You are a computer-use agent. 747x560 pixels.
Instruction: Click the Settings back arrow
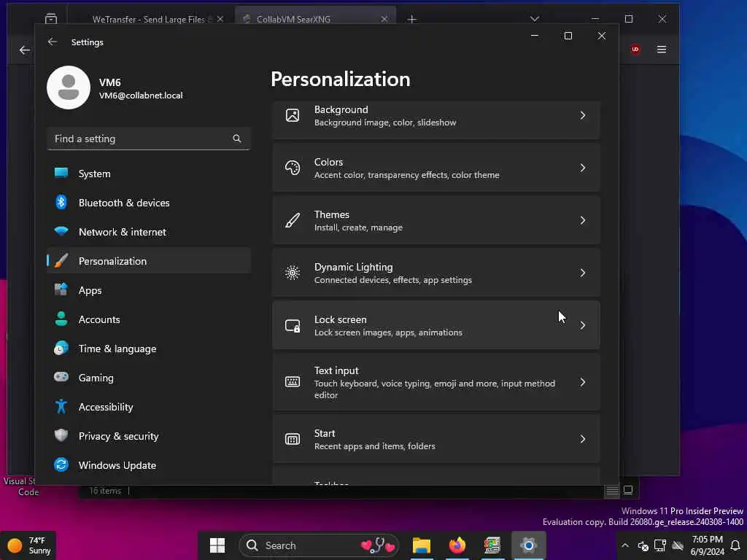click(x=53, y=42)
